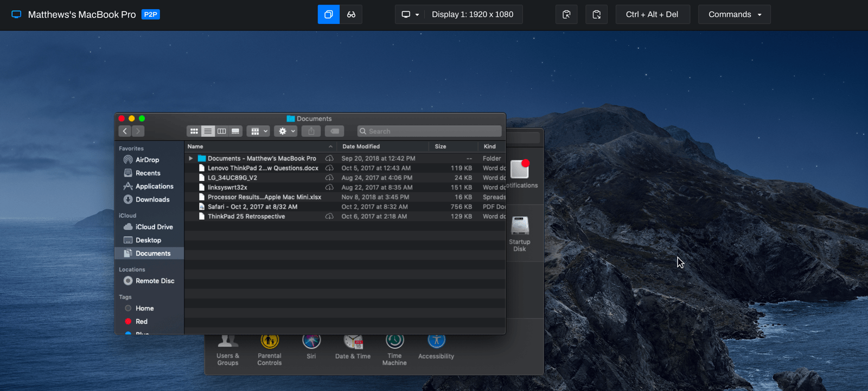This screenshot has width=868, height=391.
Task: Switch Finder to gallery view
Action: [x=235, y=131]
